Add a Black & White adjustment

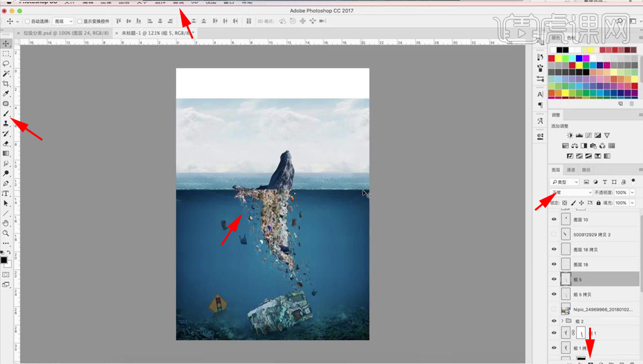[x=584, y=146]
